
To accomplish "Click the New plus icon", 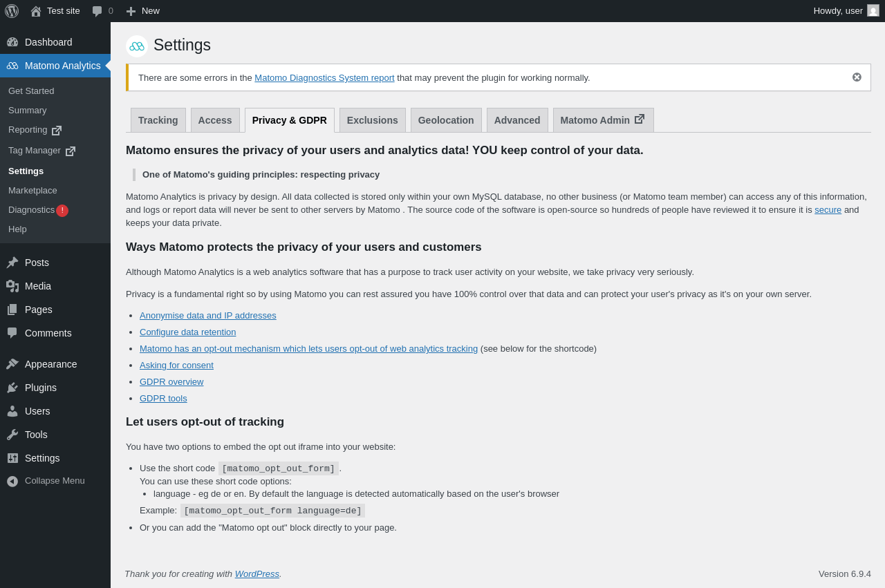I will coord(131,11).
